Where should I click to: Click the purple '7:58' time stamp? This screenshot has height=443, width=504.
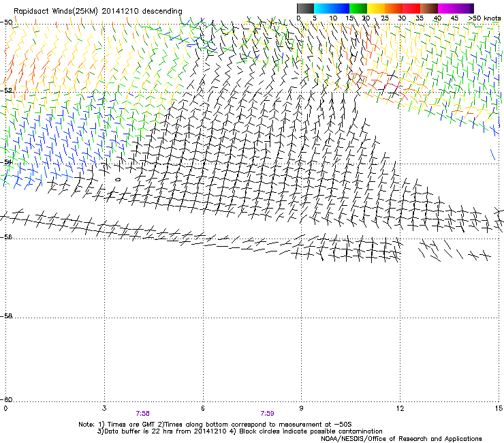click(x=142, y=414)
